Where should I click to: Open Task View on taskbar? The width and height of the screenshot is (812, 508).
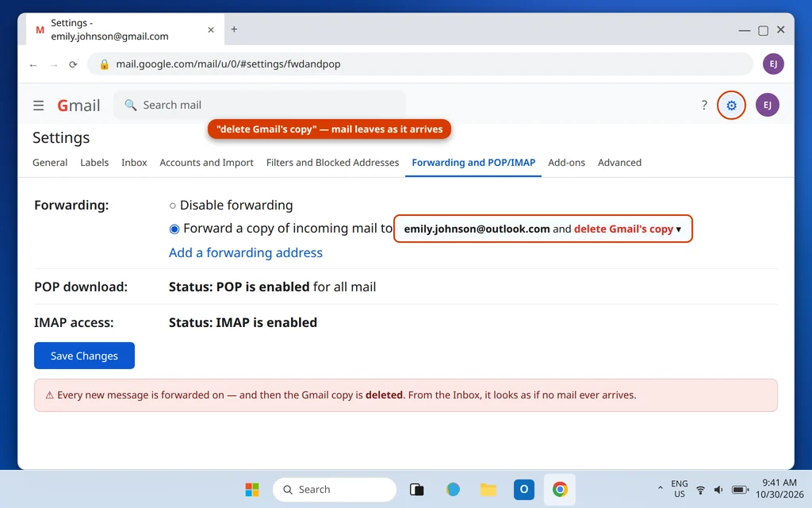pyautogui.click(x=417, y=489)
